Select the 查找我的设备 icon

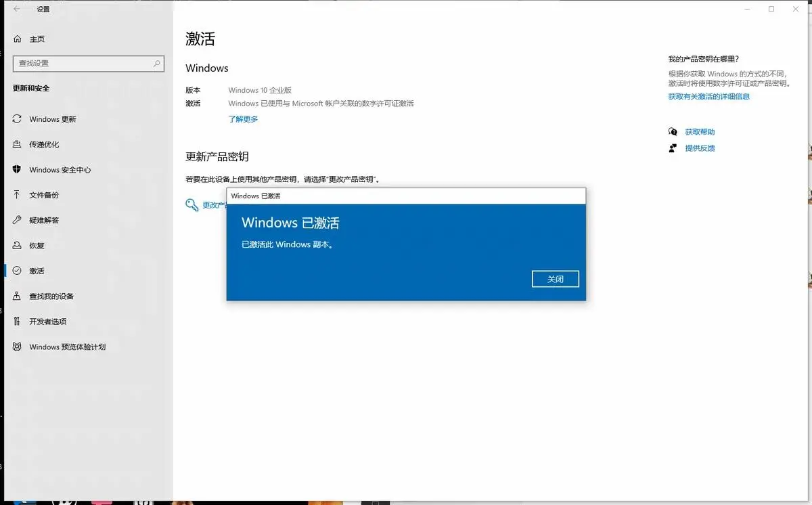click(17, 296)
